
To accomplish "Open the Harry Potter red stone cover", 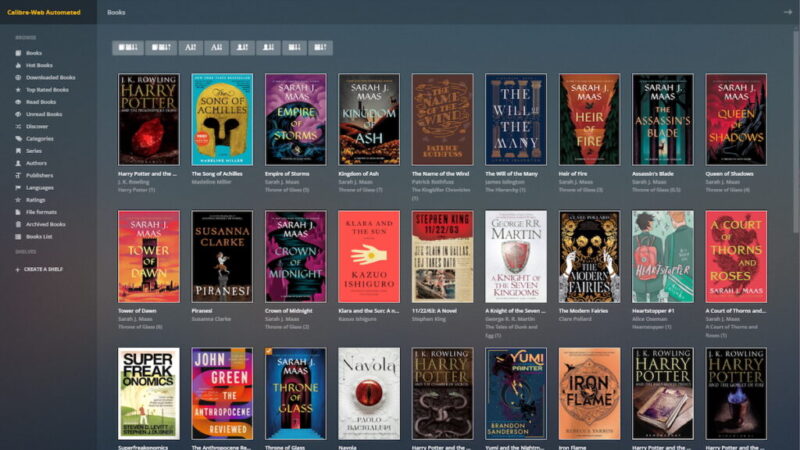I will (148, 119).
